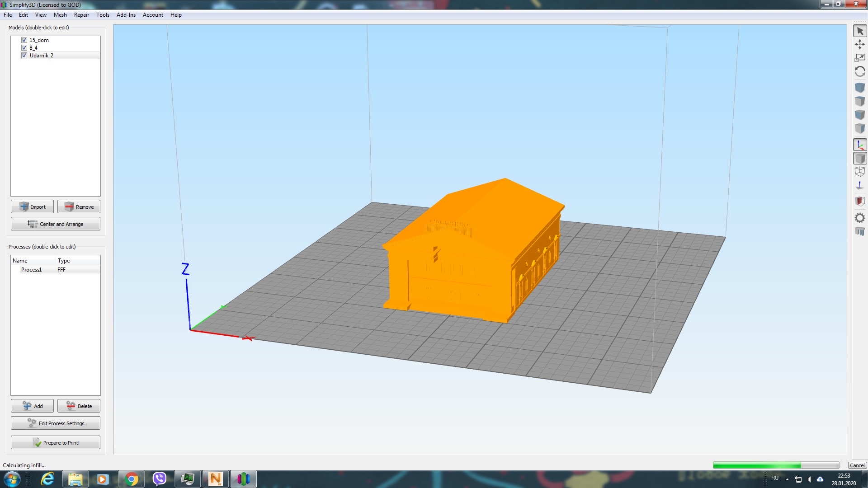The height and width of the screenshot is (488, 868).
Task: Open the Mesh menu
Action: click(60, 15)
